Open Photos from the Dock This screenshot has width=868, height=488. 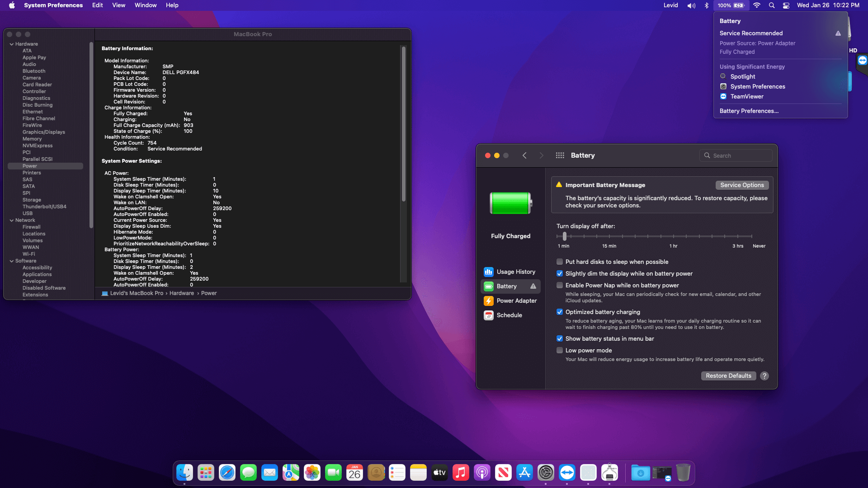point(312,473)
